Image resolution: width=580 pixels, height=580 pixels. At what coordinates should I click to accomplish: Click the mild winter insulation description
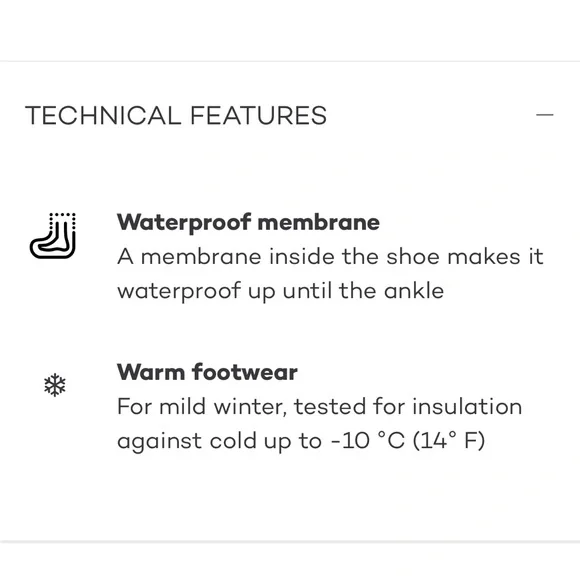click(x=320, y=424)
